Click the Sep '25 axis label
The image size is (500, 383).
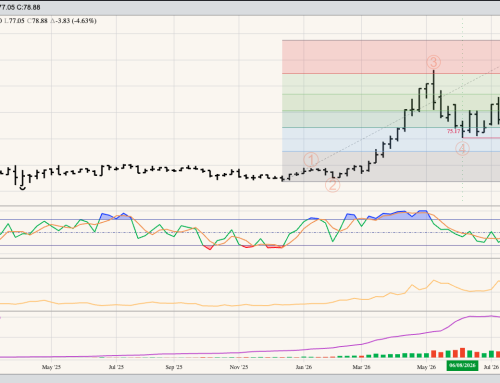(174, 367)
